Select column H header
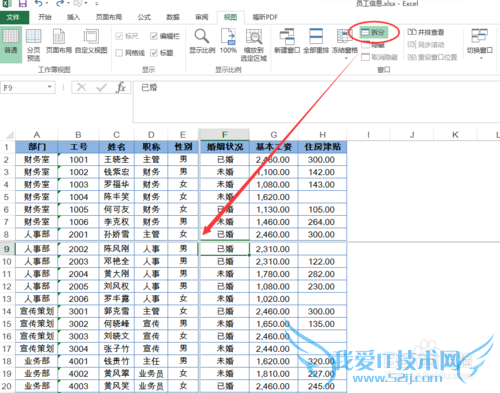This screenshot has width=500, height=393. [x=322, y=135]
